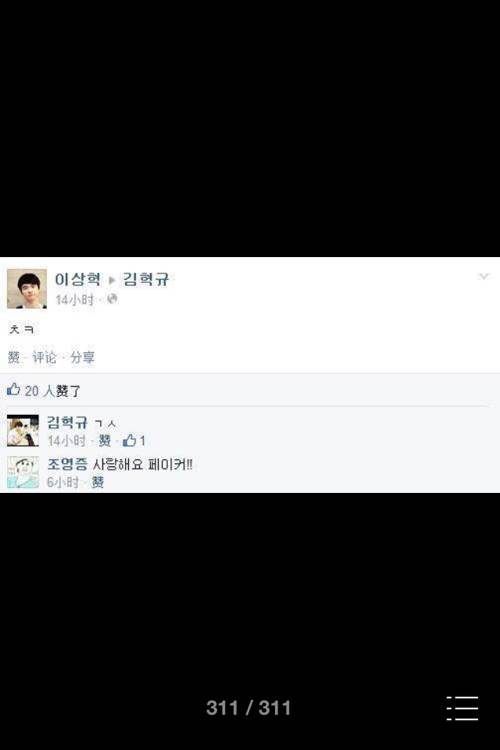Click the thumbs-up icon beside 20 人赞了
500x750 pixels.
click(x=13, y=389)
